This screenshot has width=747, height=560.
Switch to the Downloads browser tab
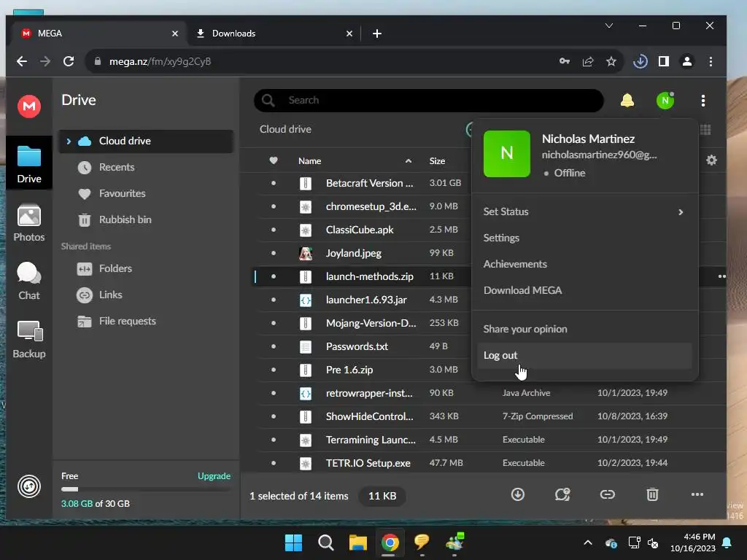tap(275, 34)
